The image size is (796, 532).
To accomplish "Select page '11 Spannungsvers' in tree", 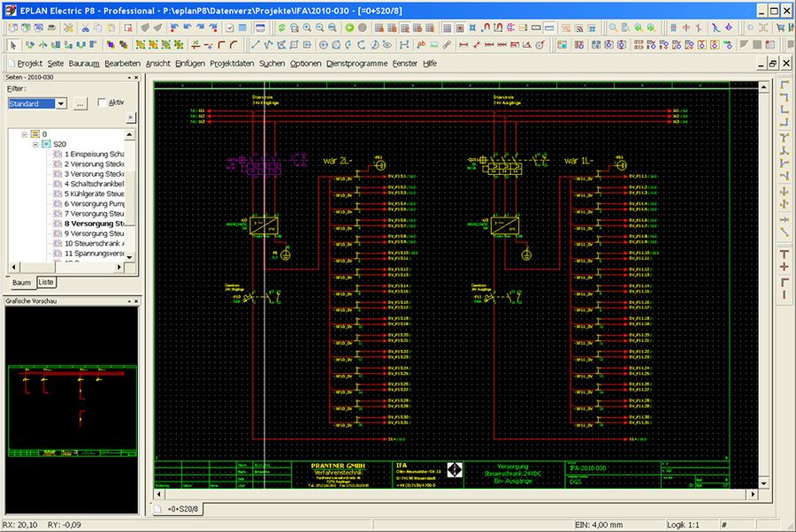I will point(88,253).
